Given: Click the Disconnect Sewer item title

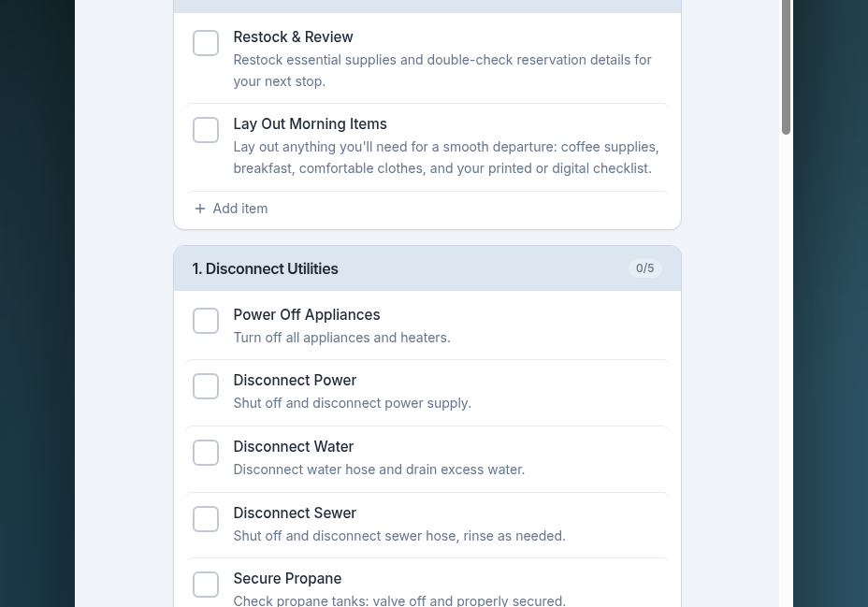Looking at the screenshot, I should click(x=295, y=513).
